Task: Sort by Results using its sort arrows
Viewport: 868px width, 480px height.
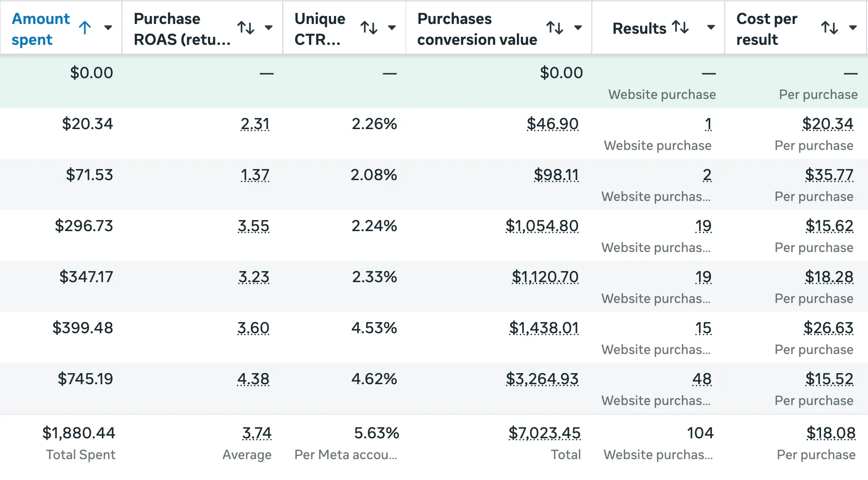Action: point(680,28)
